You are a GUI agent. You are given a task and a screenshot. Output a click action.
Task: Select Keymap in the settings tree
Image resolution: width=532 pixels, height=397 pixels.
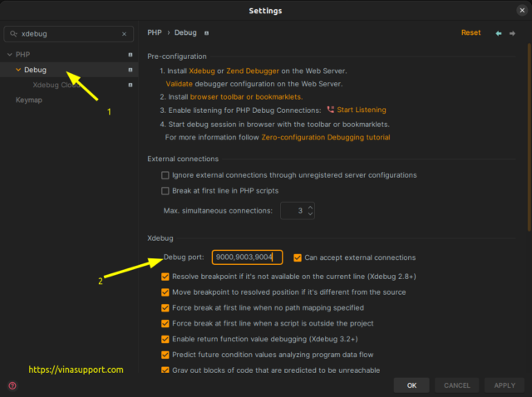coord(27,100)
